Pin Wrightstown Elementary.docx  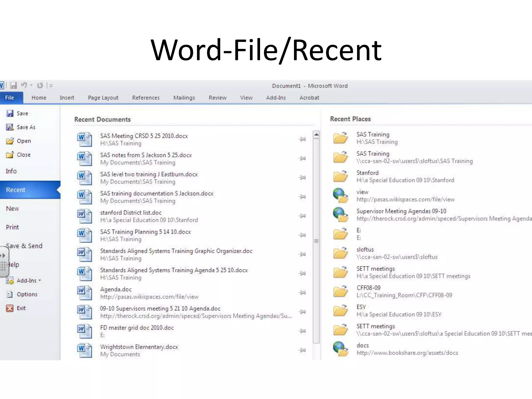[302, 350]
